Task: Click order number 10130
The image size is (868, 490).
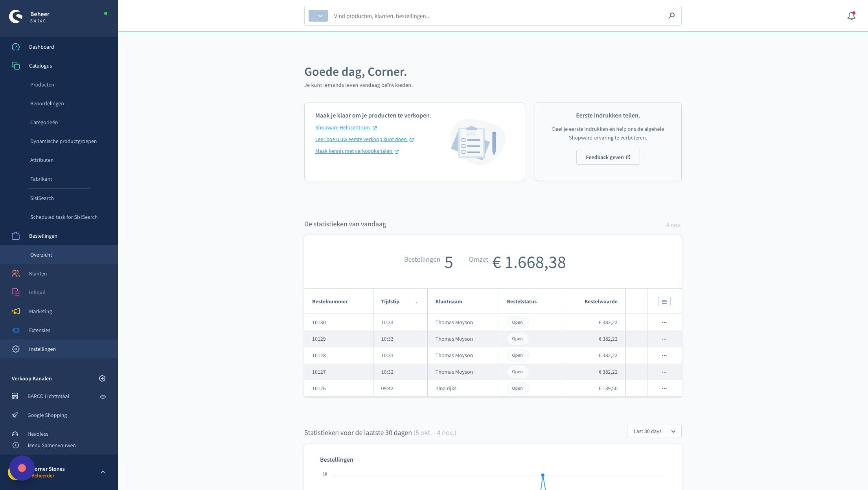Action: click(x=319, y=322)
